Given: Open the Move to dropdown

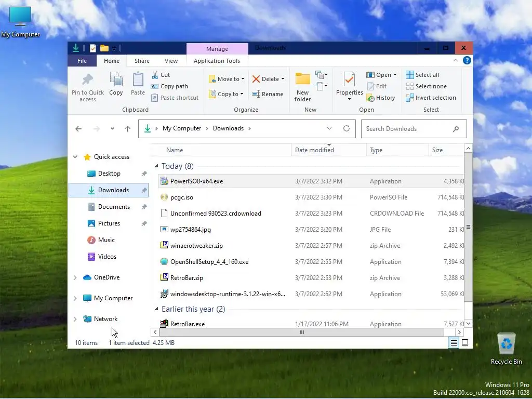Looking at the screenshot, I should [x=227, y=79].
